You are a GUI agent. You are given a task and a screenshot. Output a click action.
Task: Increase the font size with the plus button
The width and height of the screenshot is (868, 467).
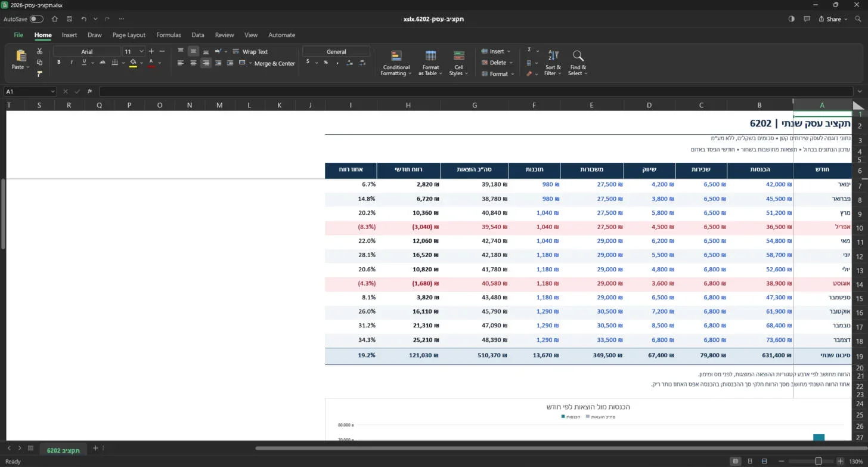click(x=151, y=51)
